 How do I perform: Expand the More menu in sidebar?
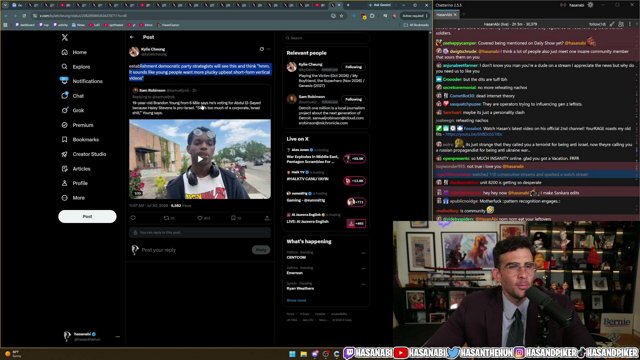(x=73, y=198)
